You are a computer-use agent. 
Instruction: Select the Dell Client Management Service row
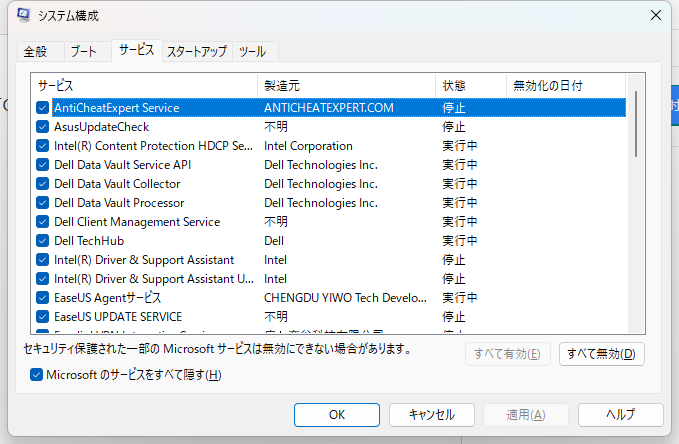coord(137,222)
